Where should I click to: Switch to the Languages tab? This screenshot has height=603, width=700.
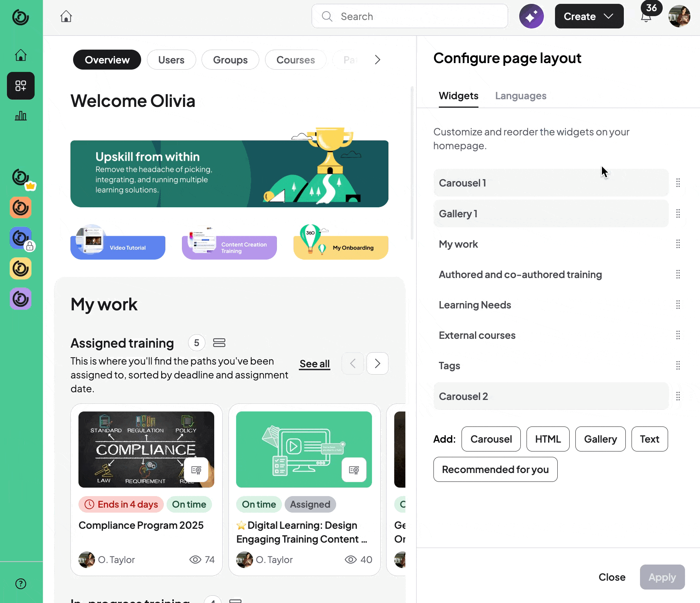521,96
